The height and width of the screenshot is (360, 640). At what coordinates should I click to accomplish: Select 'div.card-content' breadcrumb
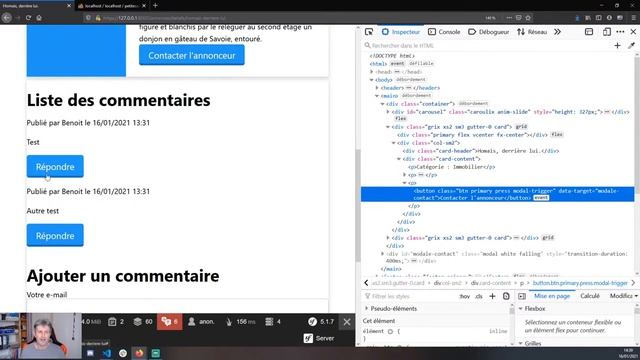[491, 283]
